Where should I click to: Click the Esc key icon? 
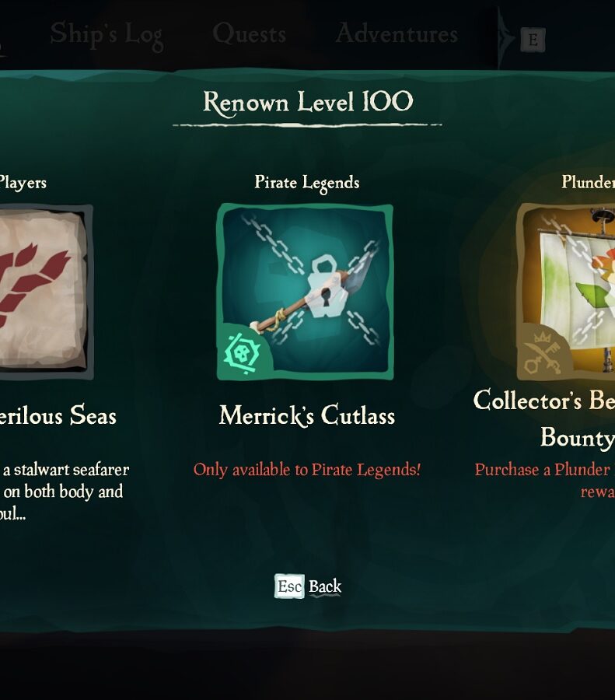289,586
